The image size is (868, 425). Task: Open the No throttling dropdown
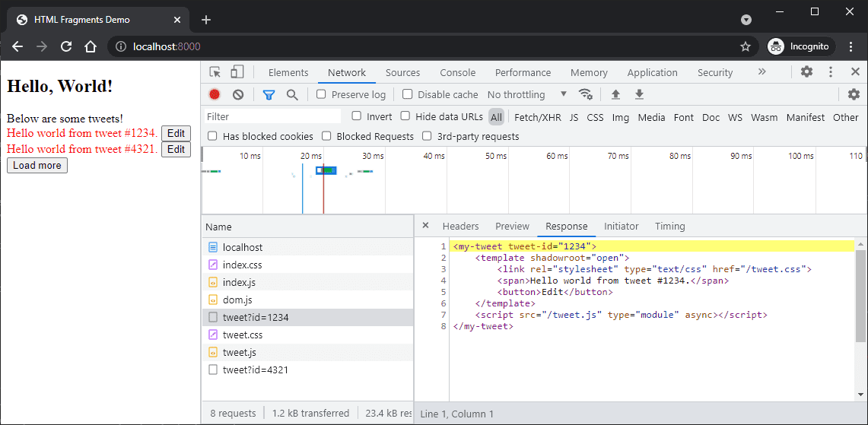(527, 94)
